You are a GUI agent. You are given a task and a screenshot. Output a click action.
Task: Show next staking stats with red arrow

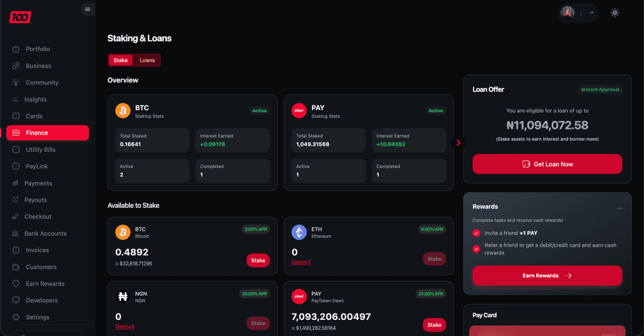459,142
